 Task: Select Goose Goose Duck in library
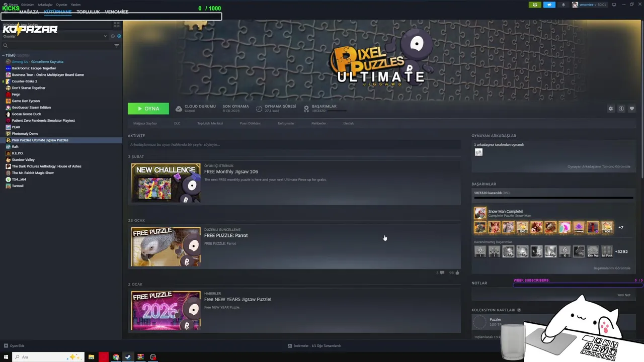pyautogui.click(x=26, y=114)
